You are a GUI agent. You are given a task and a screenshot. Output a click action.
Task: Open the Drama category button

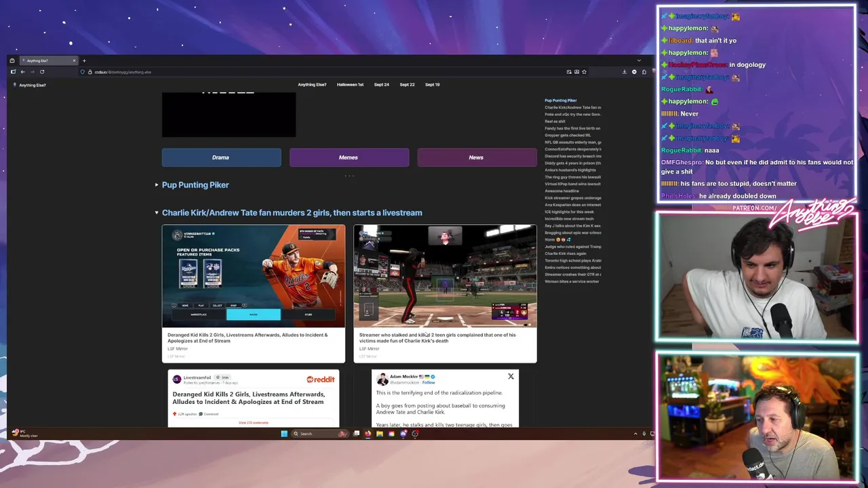click(221, 157)
